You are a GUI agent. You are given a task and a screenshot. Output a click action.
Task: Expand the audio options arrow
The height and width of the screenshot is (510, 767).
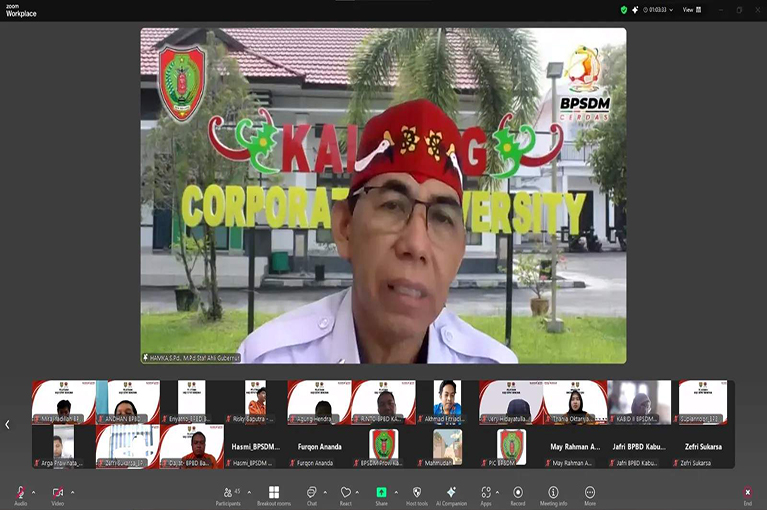(33, 491)
